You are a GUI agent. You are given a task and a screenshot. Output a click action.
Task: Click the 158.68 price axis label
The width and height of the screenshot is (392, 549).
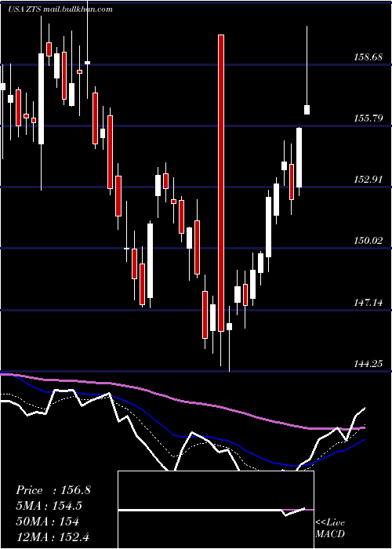coord(368,57)
